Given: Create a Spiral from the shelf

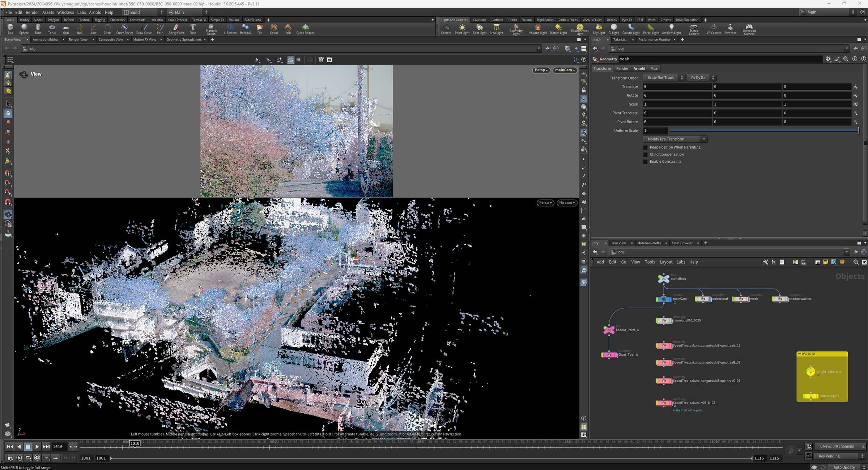Looking at the screenshot, I should pos(274,28).
